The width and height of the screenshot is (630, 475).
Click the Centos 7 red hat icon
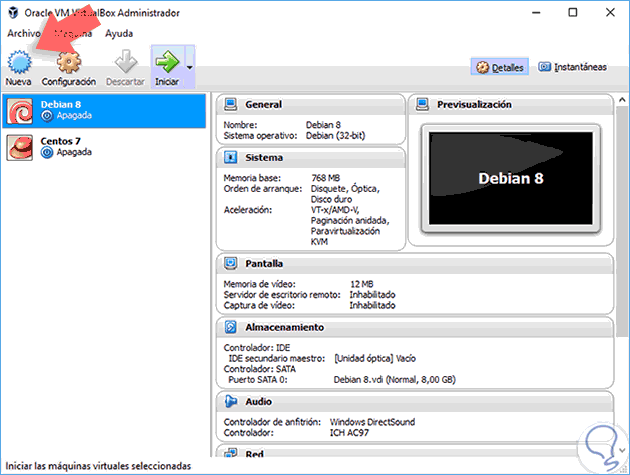click(20, 147)
